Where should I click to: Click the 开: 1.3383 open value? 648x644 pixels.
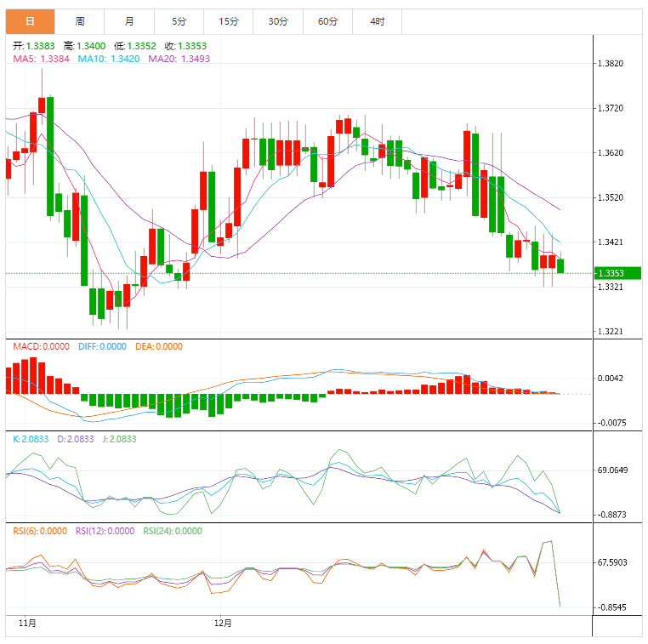(33, 46)
